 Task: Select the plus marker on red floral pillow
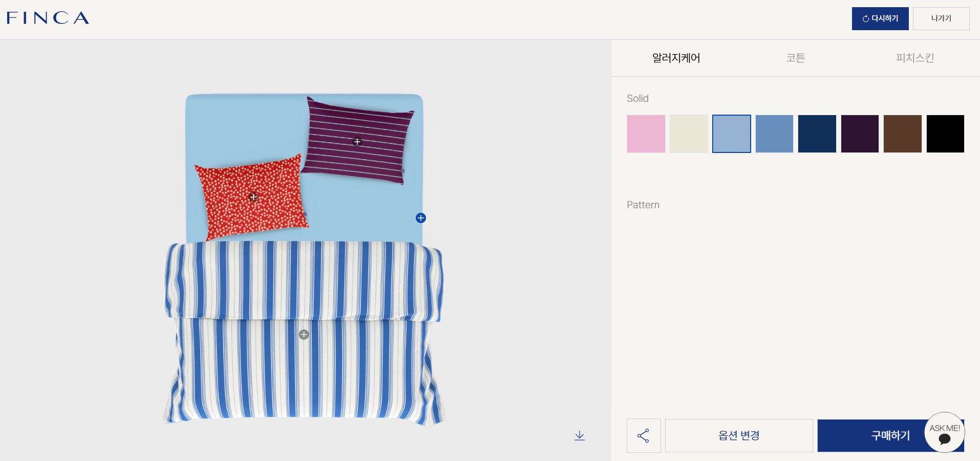253,197
